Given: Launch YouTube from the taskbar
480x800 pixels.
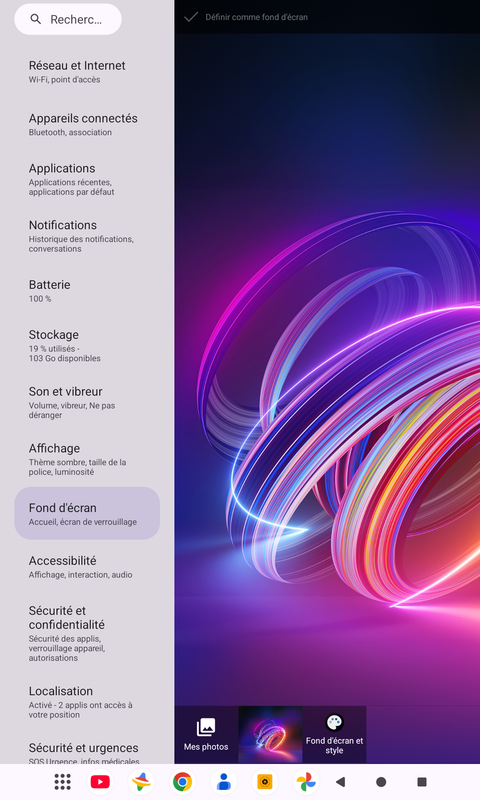Looking at the screenshot, I should coord(100,782).
